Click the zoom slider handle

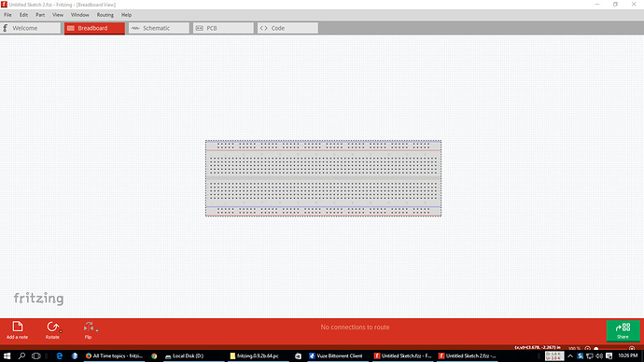point(596,348)
